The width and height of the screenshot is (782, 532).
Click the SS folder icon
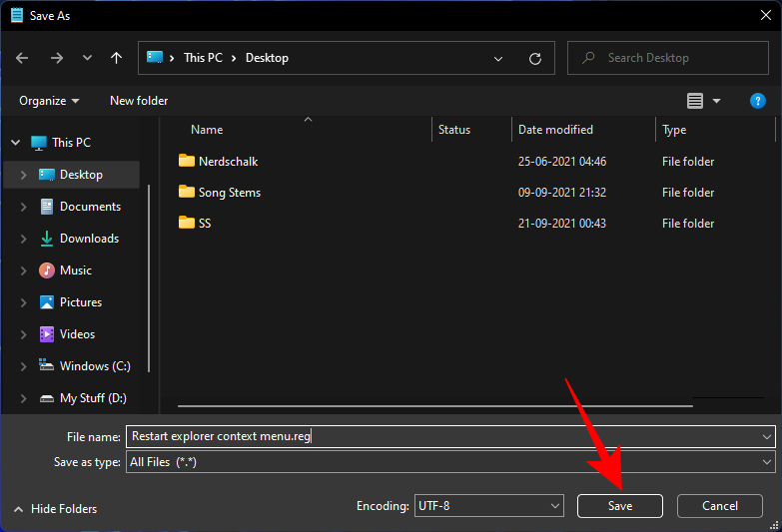click(x=187, y=223)
